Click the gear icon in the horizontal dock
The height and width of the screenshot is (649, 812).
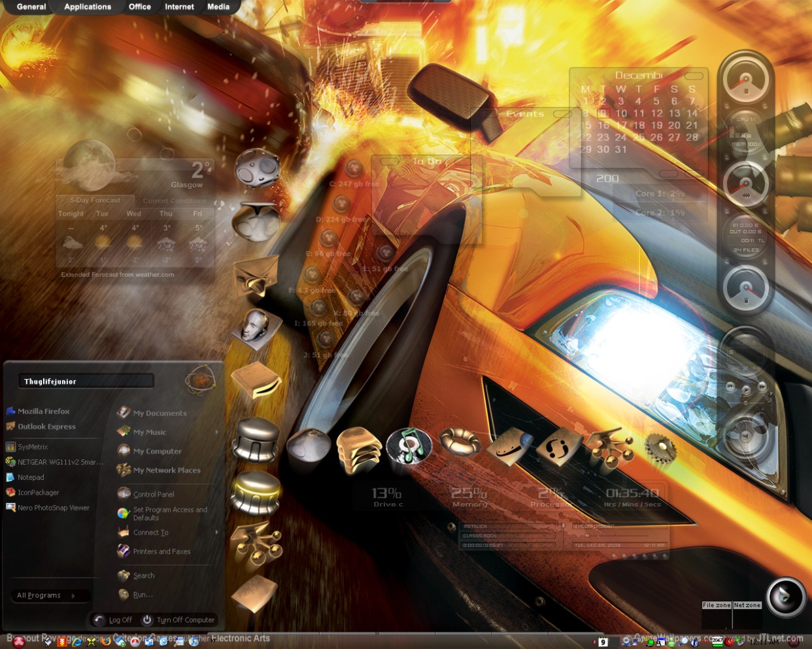(x=660, y=448)
